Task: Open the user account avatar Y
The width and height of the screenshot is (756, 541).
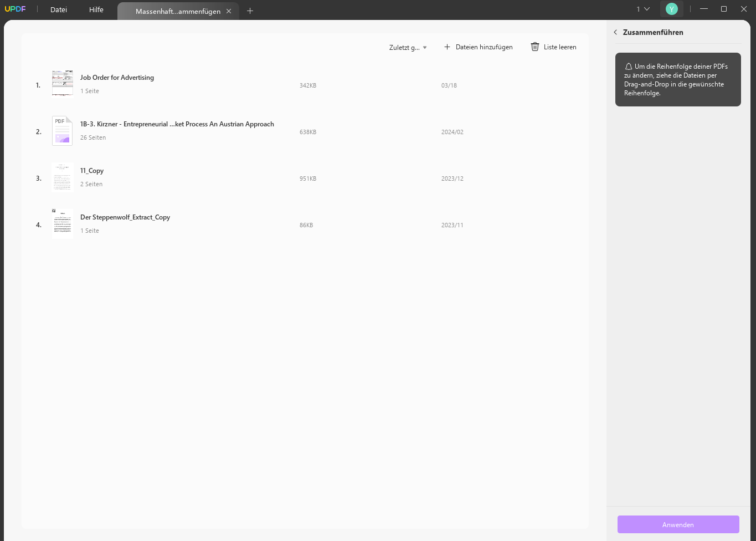Action: point(671,9)
